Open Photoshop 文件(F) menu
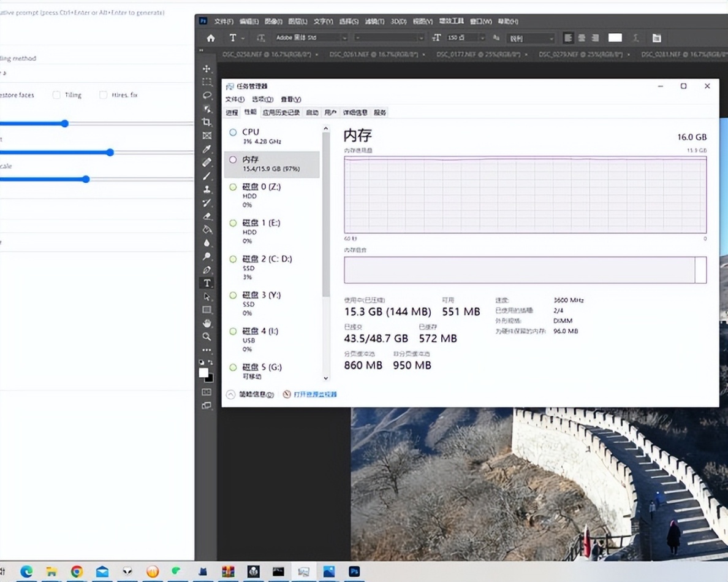 (224, 21)
